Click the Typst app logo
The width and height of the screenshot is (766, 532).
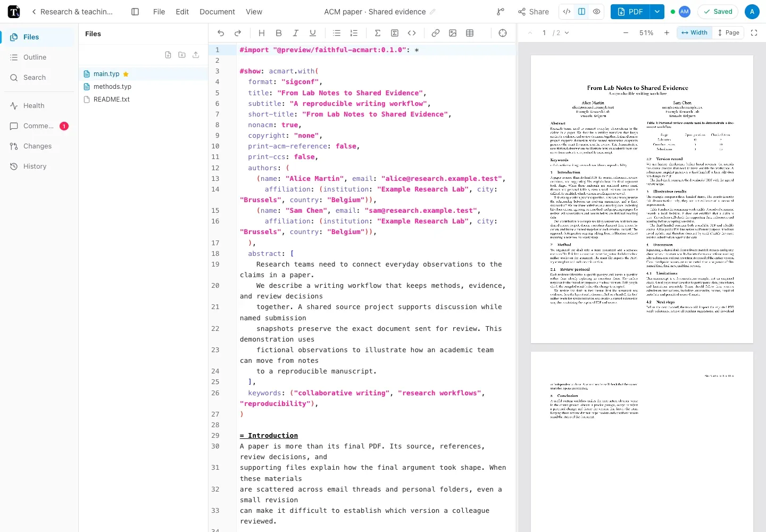(x=14, y=12)
